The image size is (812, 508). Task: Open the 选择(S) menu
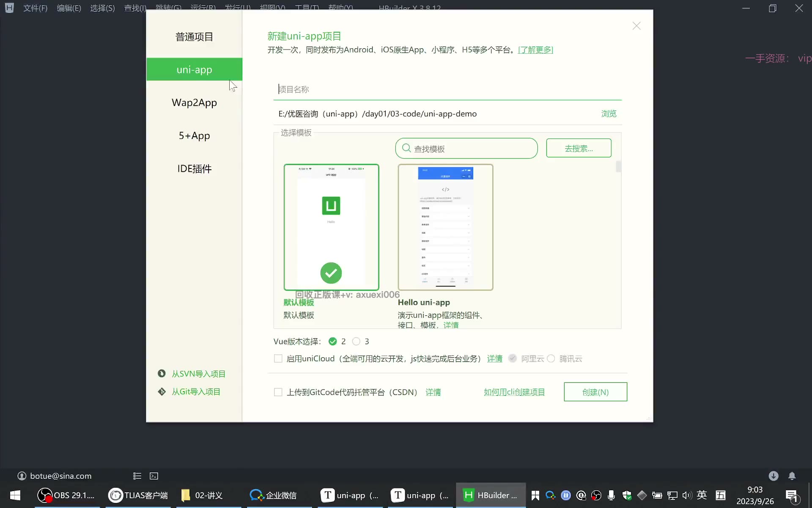pos(102,8)
